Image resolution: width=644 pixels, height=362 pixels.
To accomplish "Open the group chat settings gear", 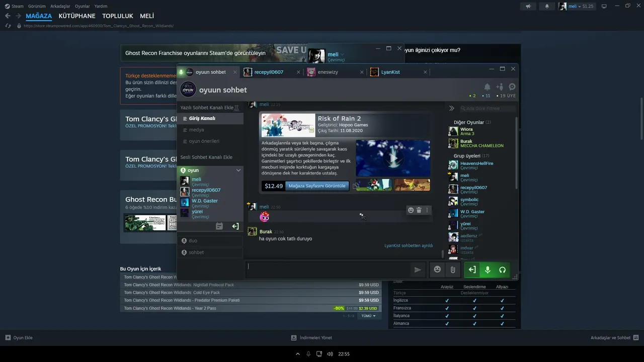I will 512,87.
